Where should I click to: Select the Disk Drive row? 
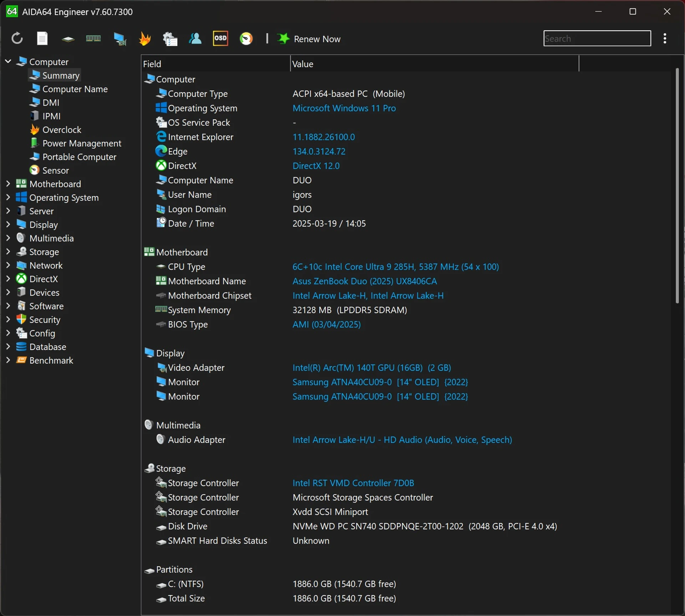(x=407, y=526)
